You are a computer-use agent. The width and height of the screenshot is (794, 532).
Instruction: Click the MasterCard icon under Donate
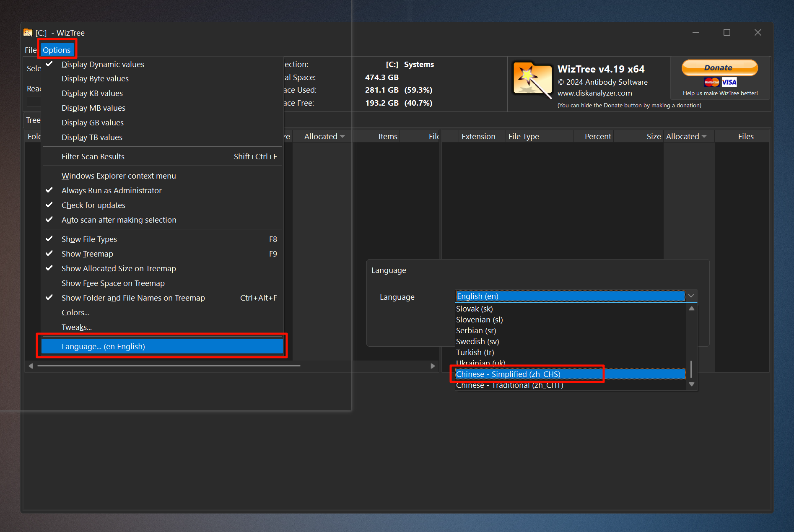(711, 82)
